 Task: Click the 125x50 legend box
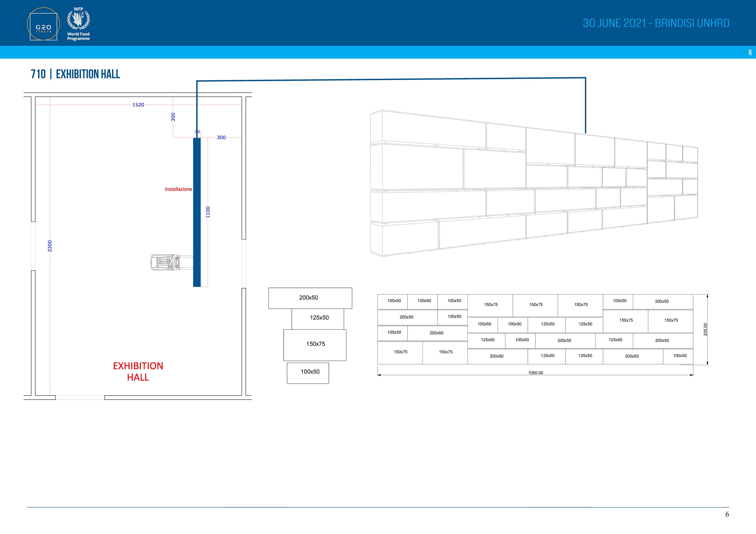coord(318,318)
